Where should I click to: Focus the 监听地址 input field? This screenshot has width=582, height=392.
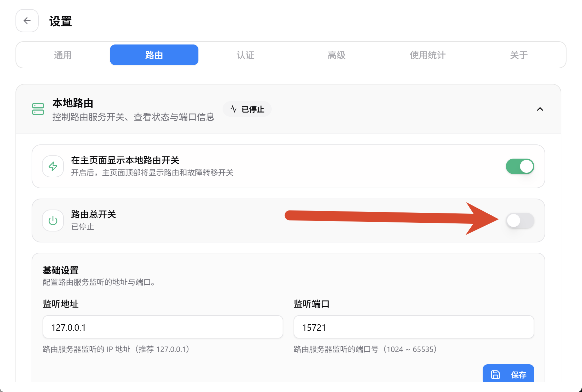pos(163,327)
